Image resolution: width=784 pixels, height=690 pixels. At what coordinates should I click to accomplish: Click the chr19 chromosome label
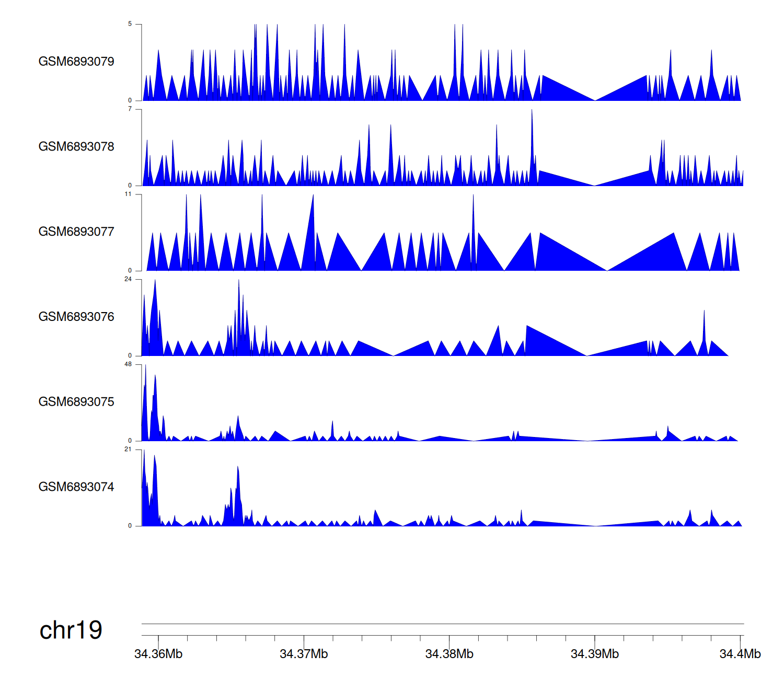(71, 630)
